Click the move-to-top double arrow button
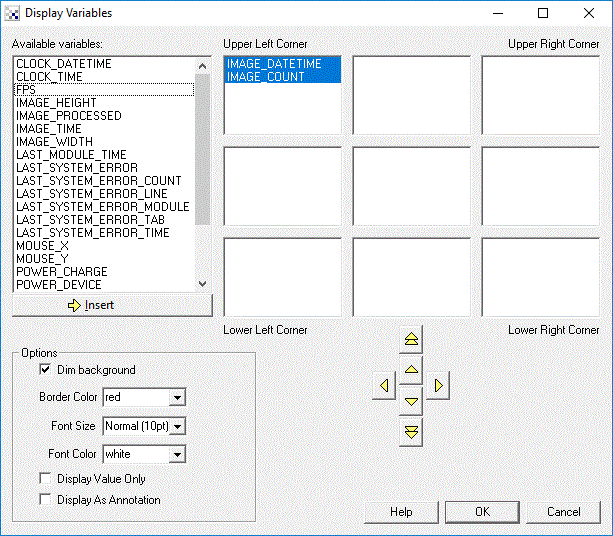The height and width of the screenshot is (536, 613). [411, 340]
